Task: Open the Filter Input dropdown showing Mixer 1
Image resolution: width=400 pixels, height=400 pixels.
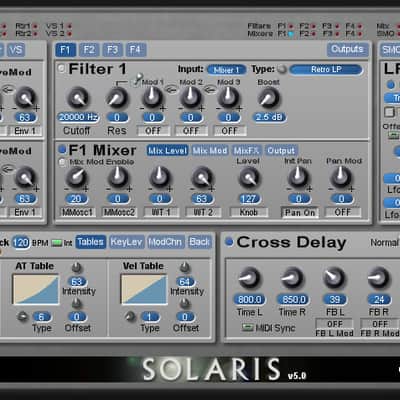Action: click(227, 70)
